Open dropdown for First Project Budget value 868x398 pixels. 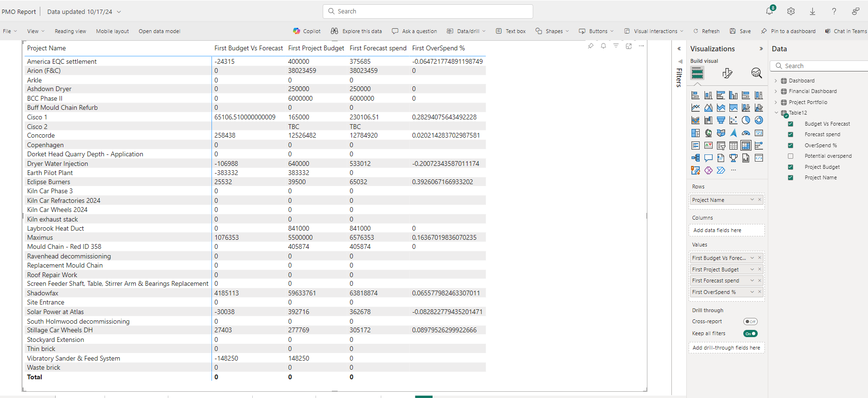pos(752,269)
